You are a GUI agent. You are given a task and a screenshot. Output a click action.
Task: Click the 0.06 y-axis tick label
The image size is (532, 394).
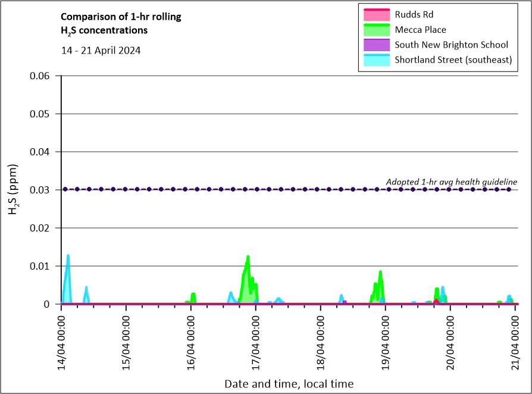click(x=43, y=76)
